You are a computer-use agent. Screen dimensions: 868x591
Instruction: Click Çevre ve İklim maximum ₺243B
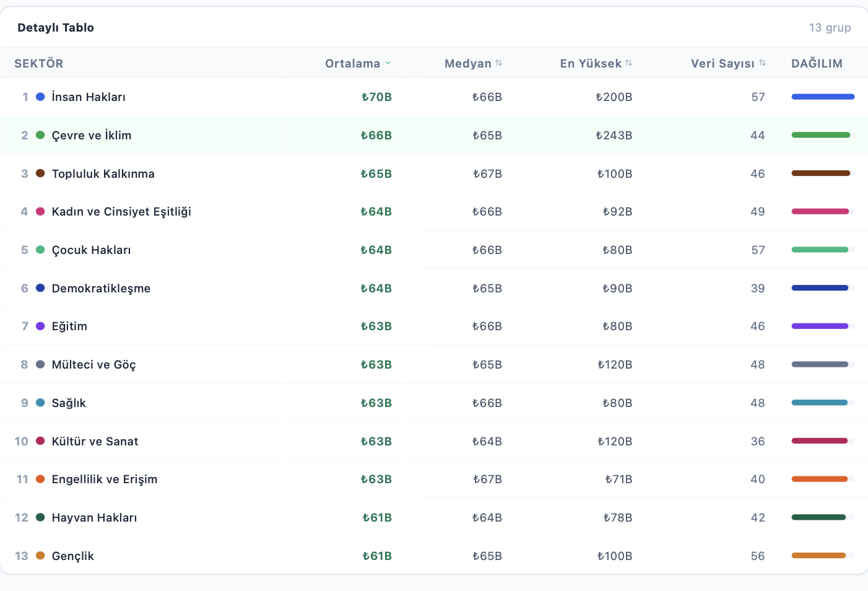tap(614, 135)
